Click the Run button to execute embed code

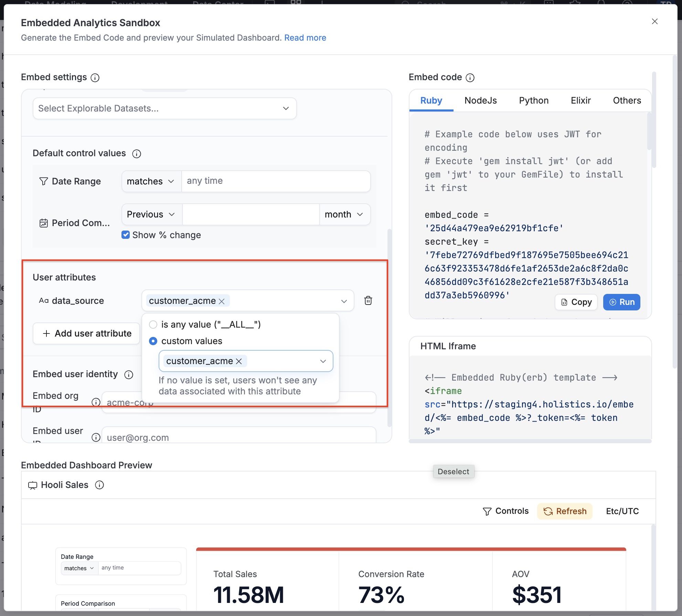(x=621, y=302)
